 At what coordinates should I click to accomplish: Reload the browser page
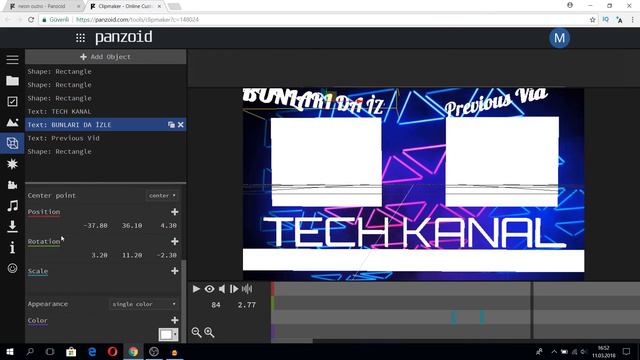(31, 20)
